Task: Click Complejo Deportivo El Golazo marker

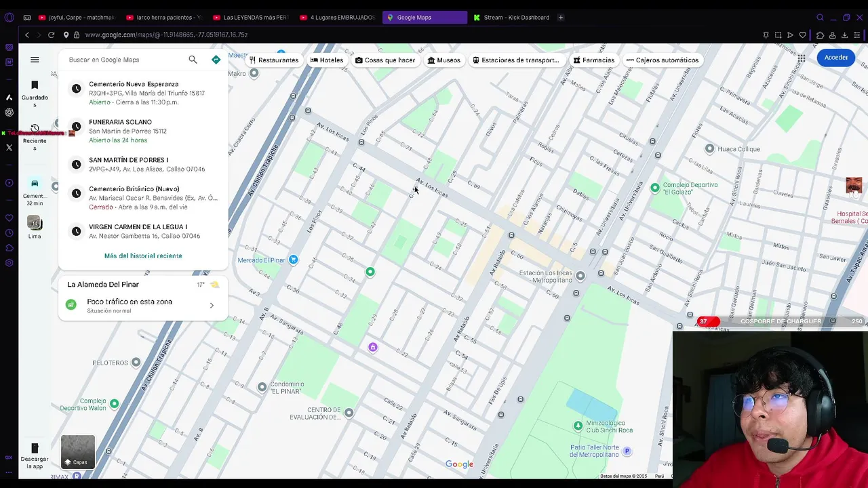Action: [654, 188]
